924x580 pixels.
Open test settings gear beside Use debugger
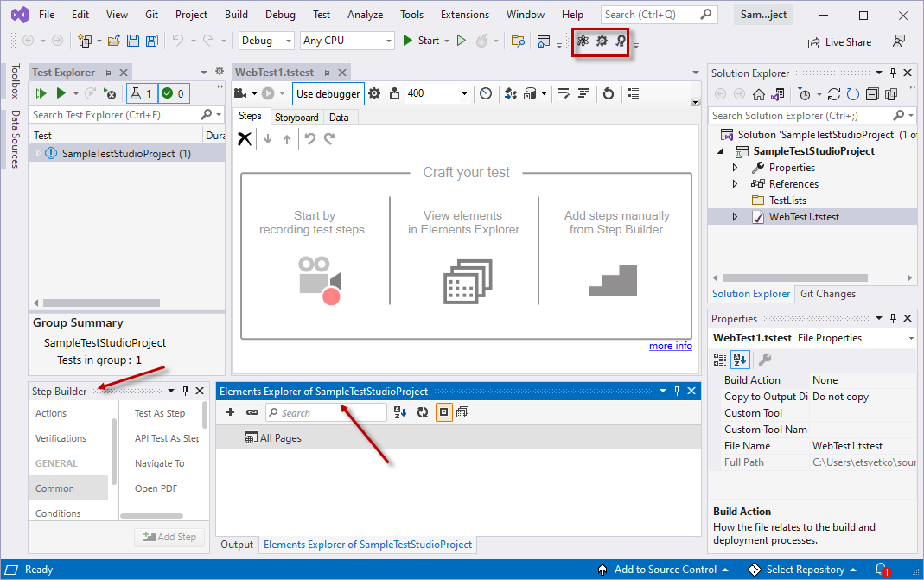click(374, 93)
